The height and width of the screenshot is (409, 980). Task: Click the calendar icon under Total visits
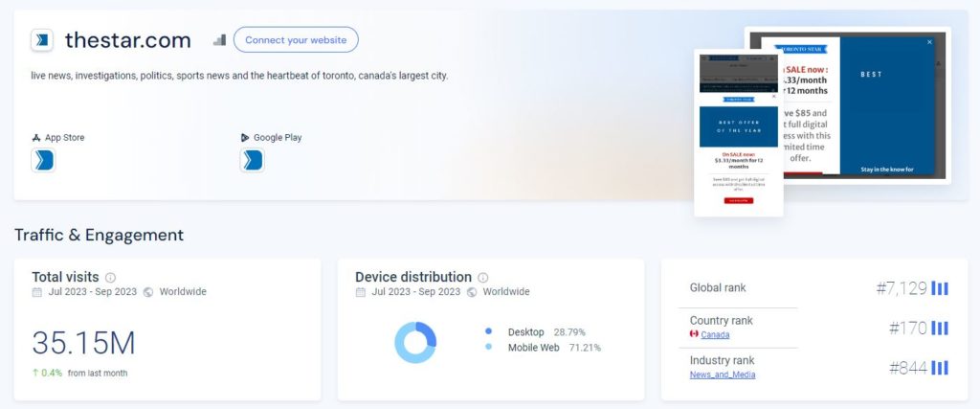point(37,292)
